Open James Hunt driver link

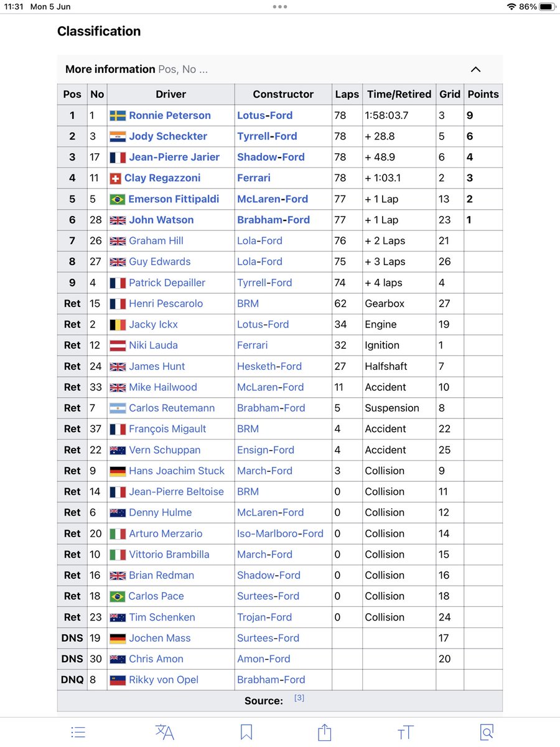[x=157, y=367]
